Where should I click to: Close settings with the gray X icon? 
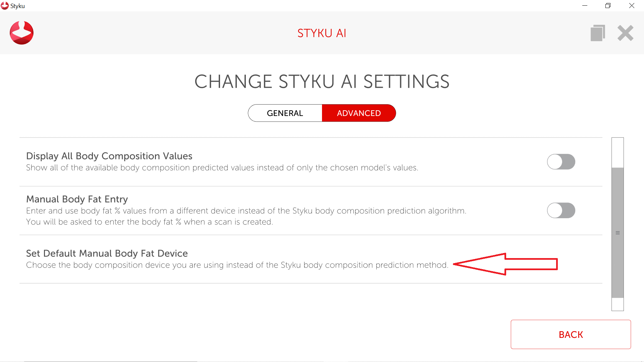625,33
